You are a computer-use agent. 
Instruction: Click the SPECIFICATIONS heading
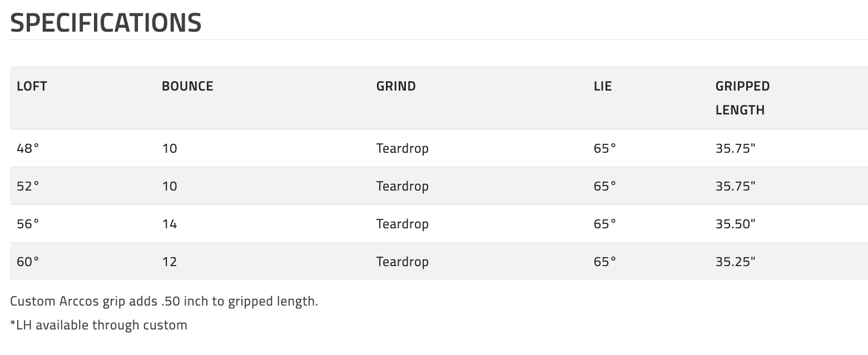tap(106, 23)
